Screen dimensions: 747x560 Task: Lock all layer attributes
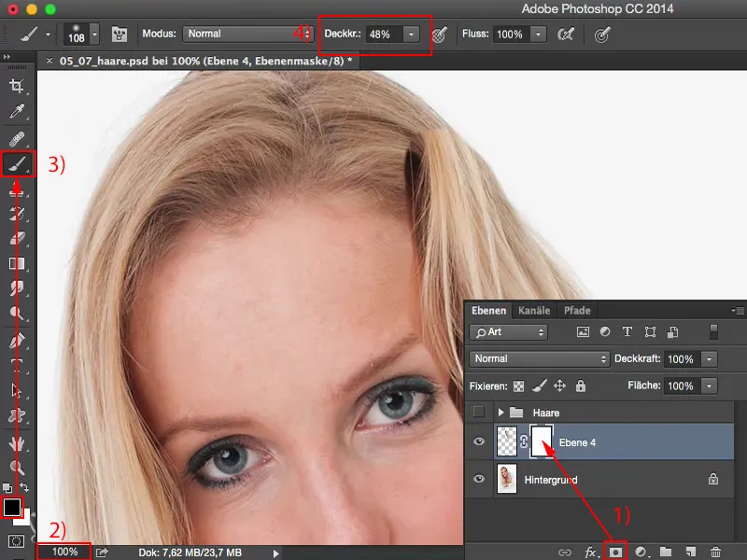(x=580, y=385)
